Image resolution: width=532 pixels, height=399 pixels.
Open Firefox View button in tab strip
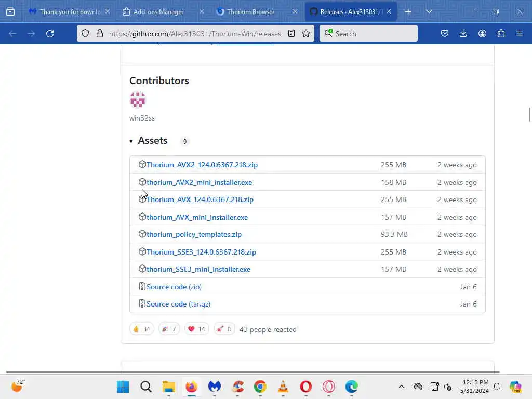click(x=10, y=12)
